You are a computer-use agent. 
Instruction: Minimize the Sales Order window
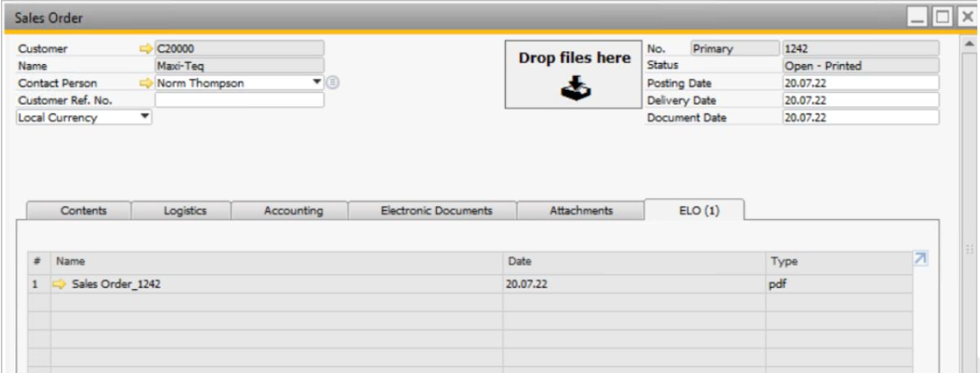[918, 18]
